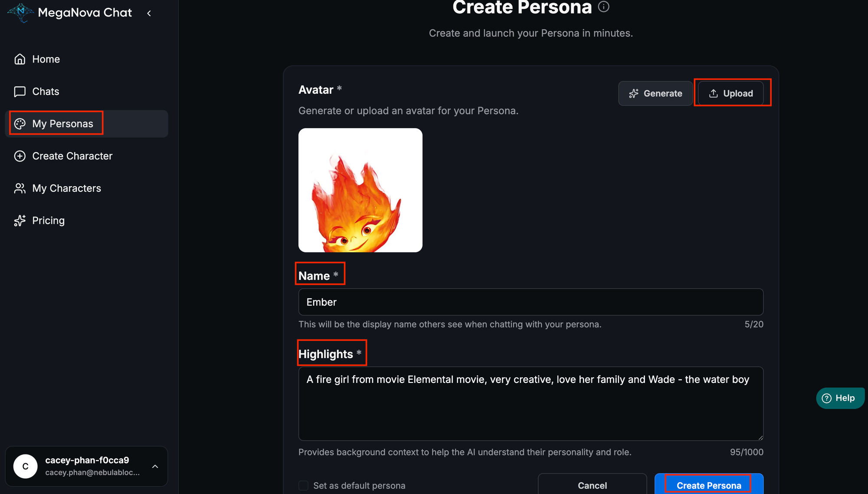Expand the cacey-phan-f0cca9 account menu

(155, 466)
